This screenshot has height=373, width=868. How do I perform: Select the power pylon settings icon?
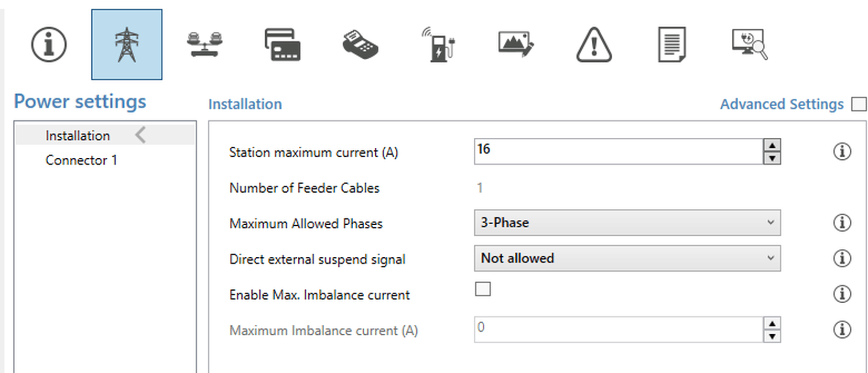(x=127, y=44)
